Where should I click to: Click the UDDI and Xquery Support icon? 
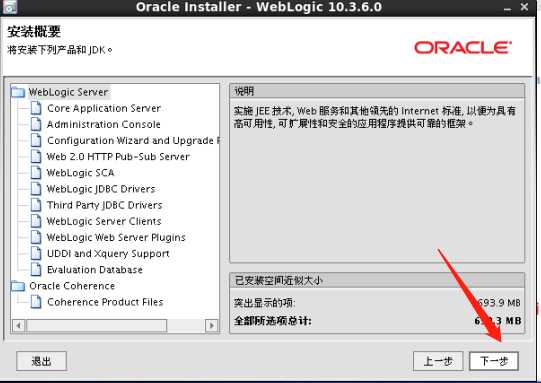click(x=36, y=253)
